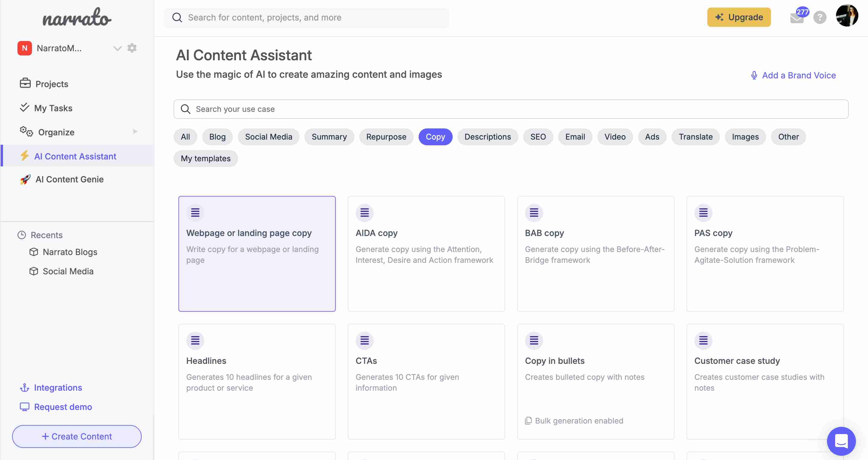The height and width of the screenshot is (460, 868).
Task: Open the chat support bubble
Action: click(x=841, y=441)
